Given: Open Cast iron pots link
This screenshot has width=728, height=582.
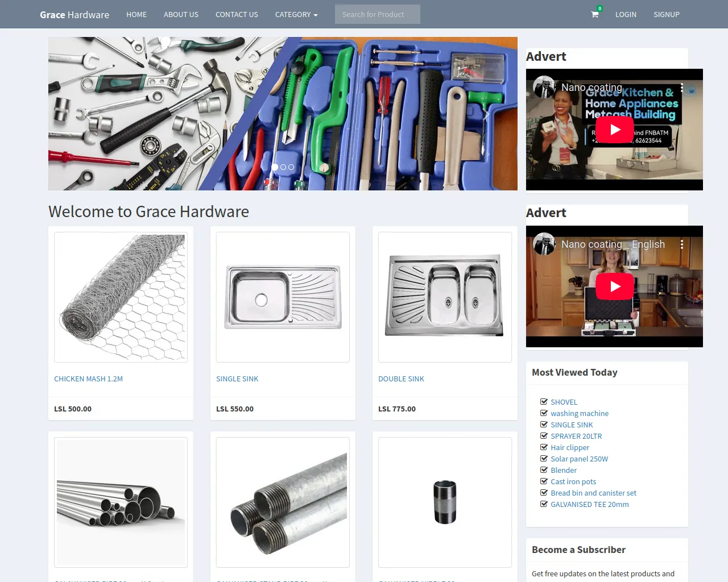Looking at the screenshot, I should pyautogui.click(x=573, y=482).
